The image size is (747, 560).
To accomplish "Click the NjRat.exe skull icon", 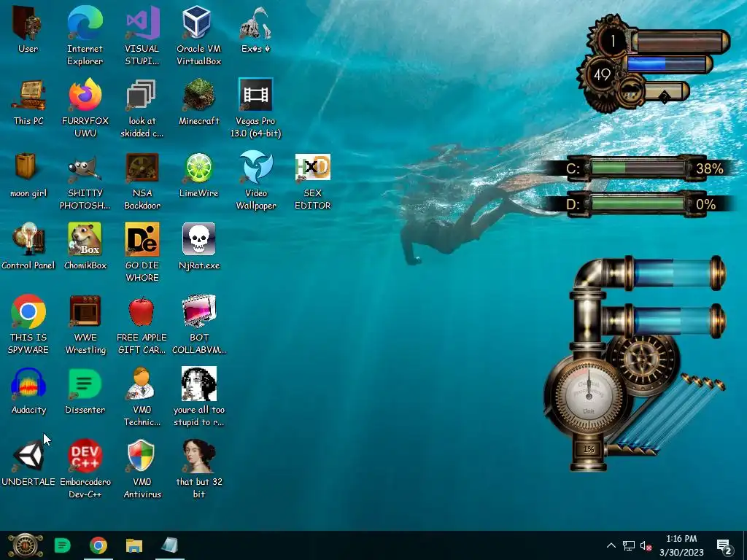I will coord(199,246).
